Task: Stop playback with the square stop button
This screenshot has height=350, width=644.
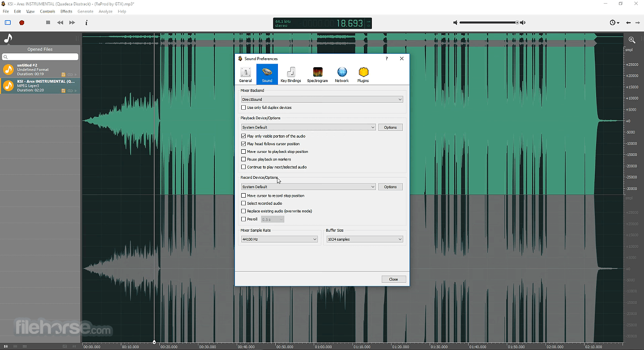Action: click(48, 22)
